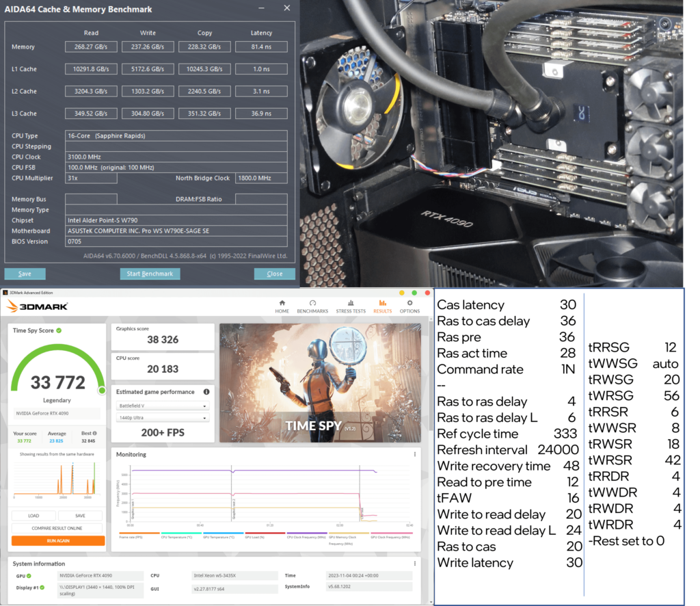700x606 pixels.
Task: Click the North Bridge Clock 1800.0 MHz field
Action: (x=261, y=179)
